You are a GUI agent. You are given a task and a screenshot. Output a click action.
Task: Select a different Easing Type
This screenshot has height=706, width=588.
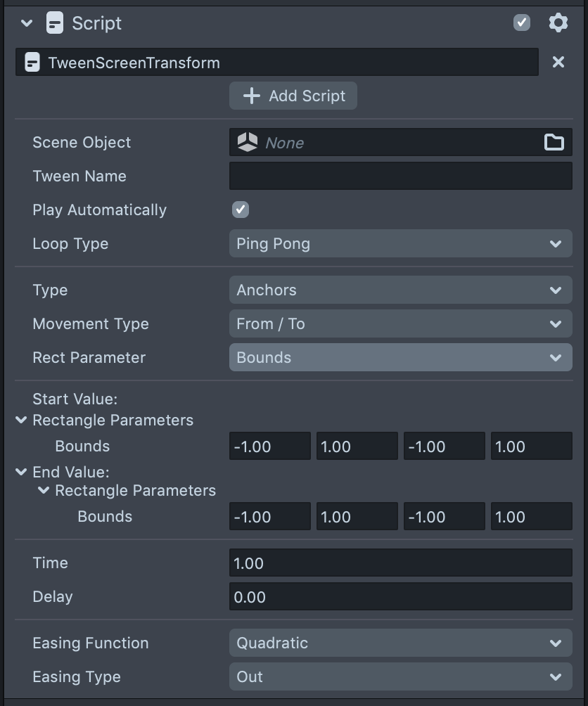coord(400,677)
